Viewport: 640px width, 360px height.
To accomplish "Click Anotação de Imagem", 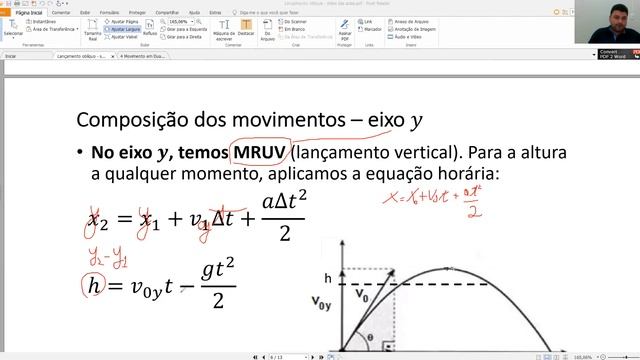I will click(412, 29).
